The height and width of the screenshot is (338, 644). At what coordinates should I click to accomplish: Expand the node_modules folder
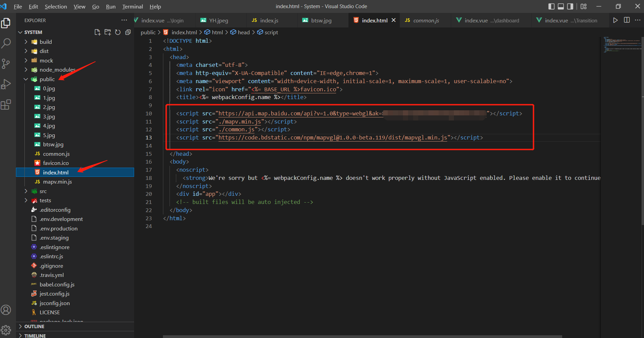pos(26,70)
